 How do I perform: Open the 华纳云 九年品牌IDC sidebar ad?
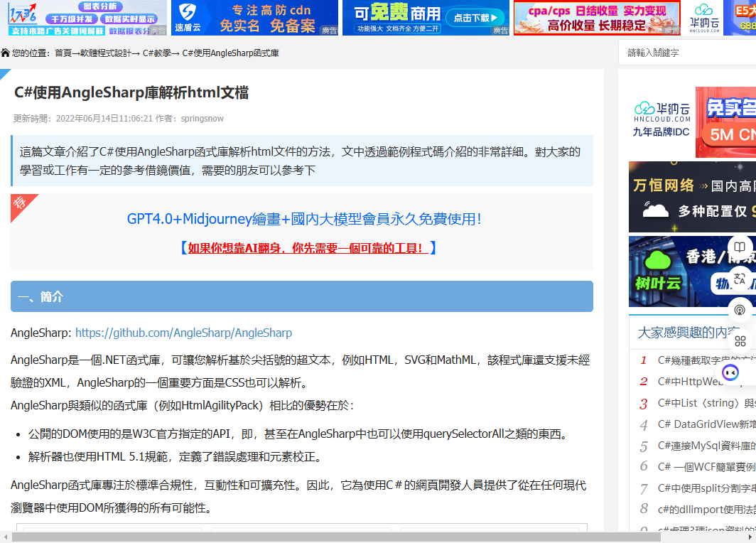692,122
